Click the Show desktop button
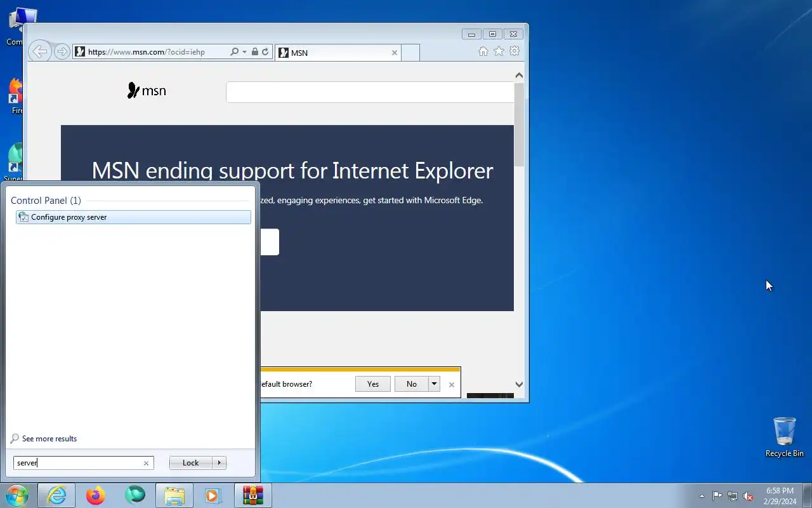Screen dimensions: 812x508 point(808,495)
